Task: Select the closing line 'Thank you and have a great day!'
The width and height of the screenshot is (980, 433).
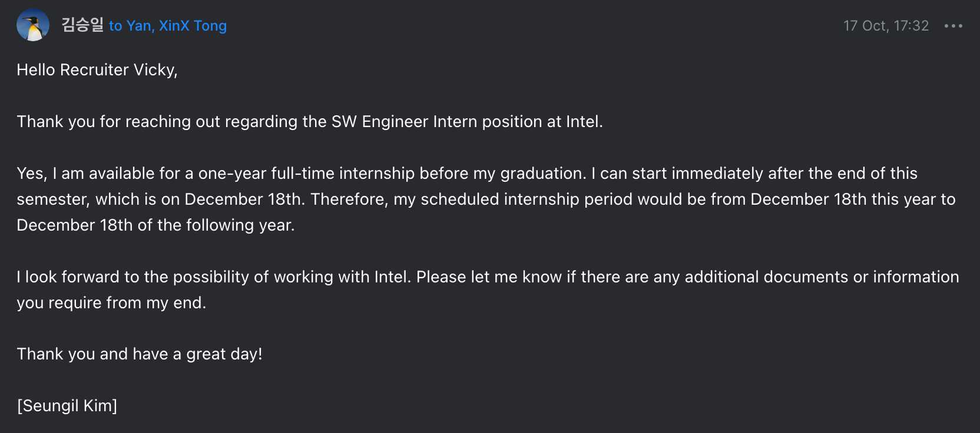Action: coord(139,354)
